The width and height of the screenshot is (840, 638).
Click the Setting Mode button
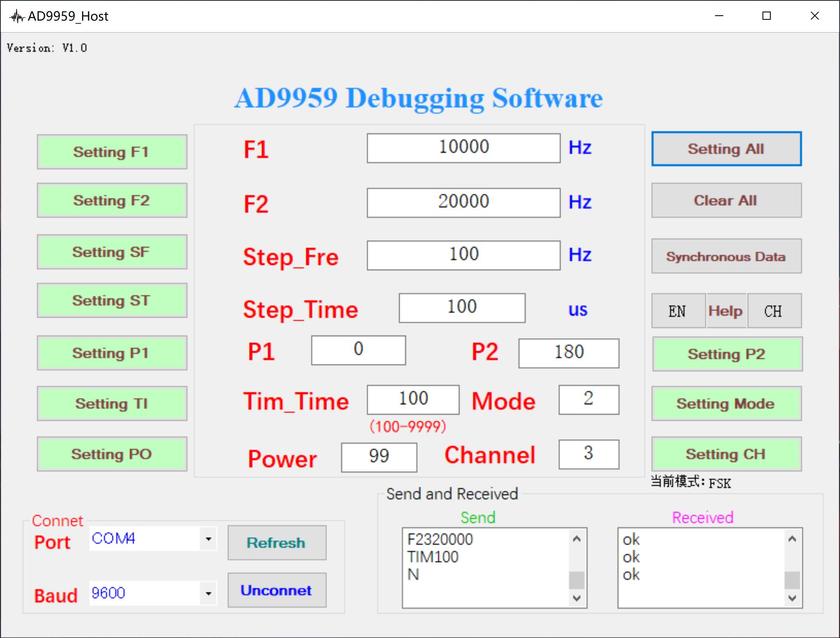coord(726,403)
